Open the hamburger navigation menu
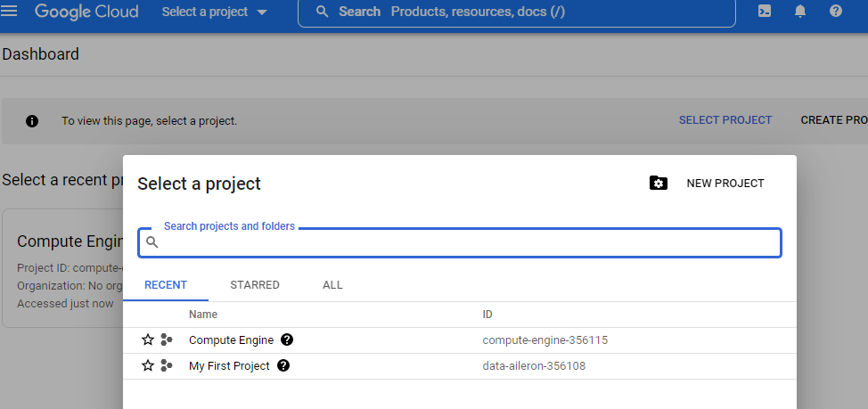The height and width of the screenshot is (409, 868). (10, 11)
